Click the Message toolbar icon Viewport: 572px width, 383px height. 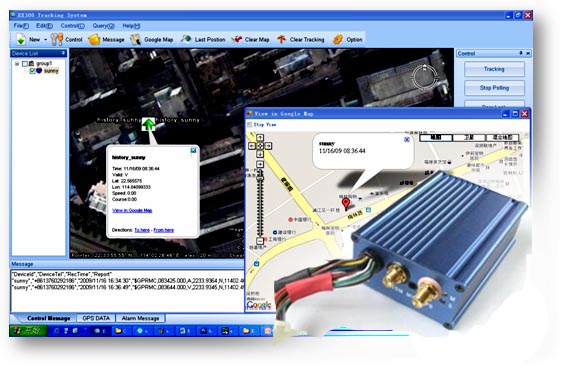(94, 39)
